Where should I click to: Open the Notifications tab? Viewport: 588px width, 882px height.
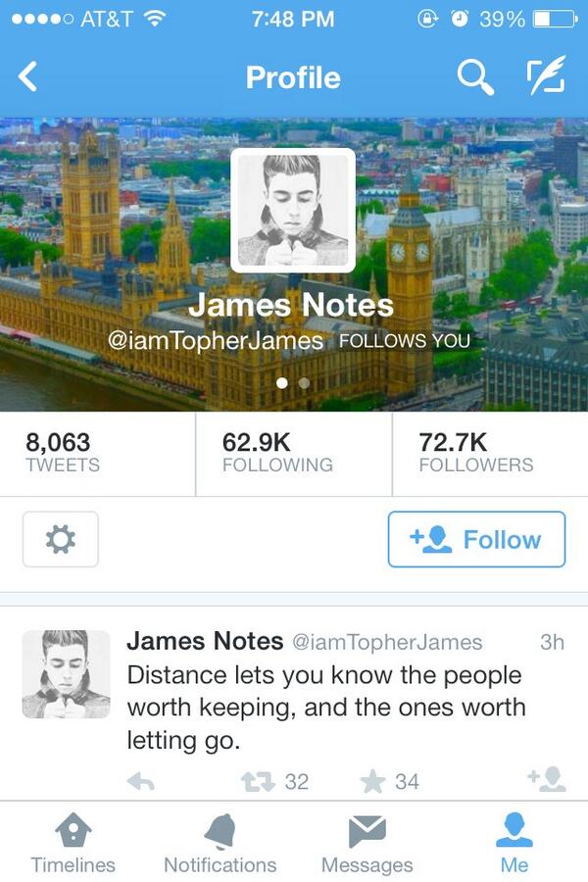220,843
